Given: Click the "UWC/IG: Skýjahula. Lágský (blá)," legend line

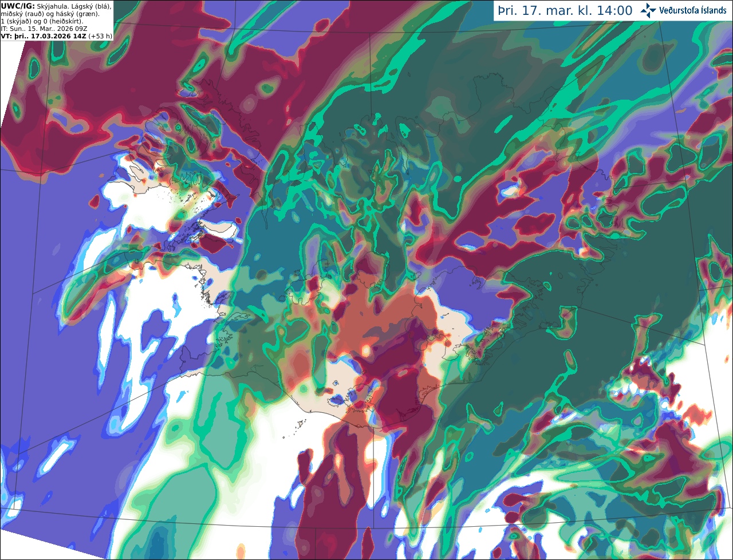Looking at the screenshot, I should pyautogui.click(x=56, y=6).
